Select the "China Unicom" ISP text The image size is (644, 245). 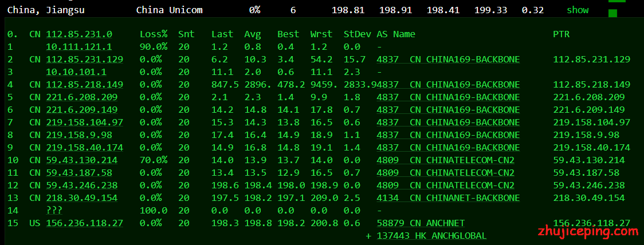(x=169, y=10)
